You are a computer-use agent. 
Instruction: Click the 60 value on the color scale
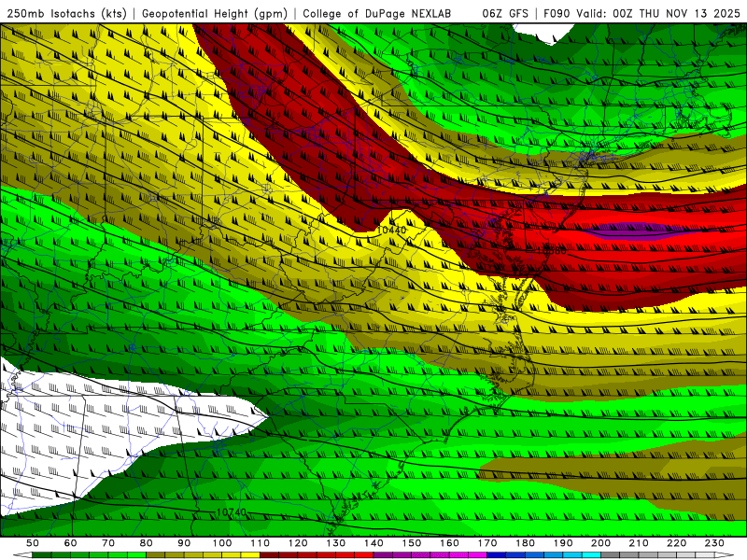(71, 543)
